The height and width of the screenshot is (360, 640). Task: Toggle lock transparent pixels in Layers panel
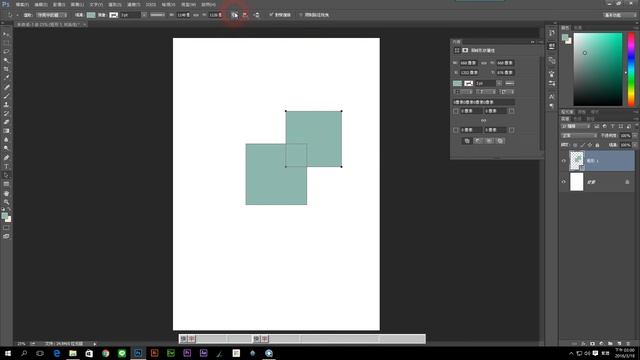(x=575, y=145)
